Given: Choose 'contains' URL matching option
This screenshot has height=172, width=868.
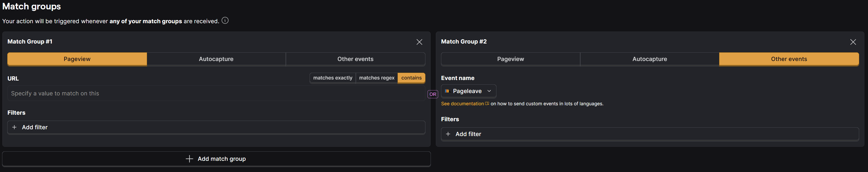Looking at the screenshot, I should click(411, 78).
